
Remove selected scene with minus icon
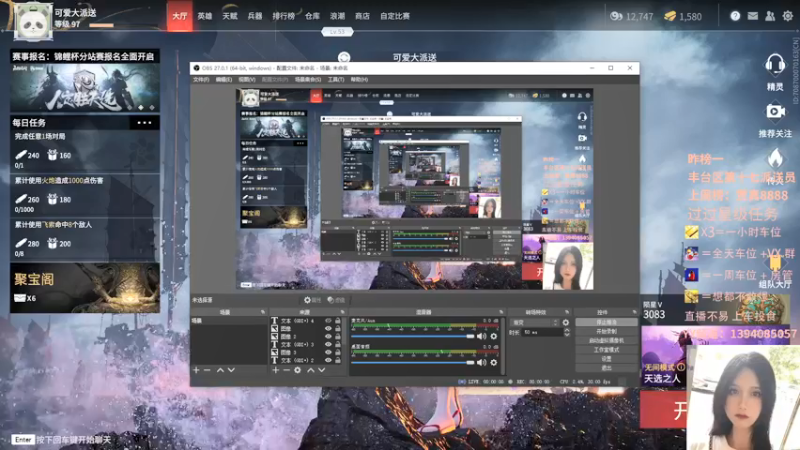coord(207,370)
